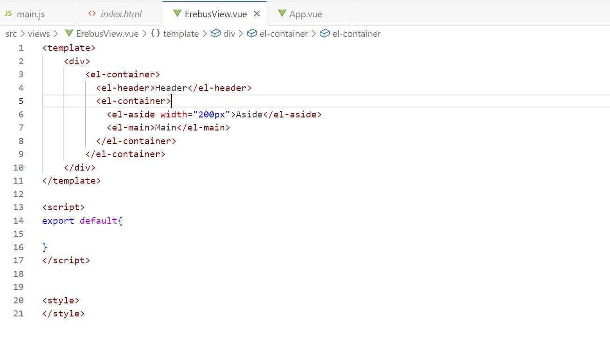Close the ErebusView.vue tab
The height and width of the screenshot is (364, 610).
click(256, 14)
